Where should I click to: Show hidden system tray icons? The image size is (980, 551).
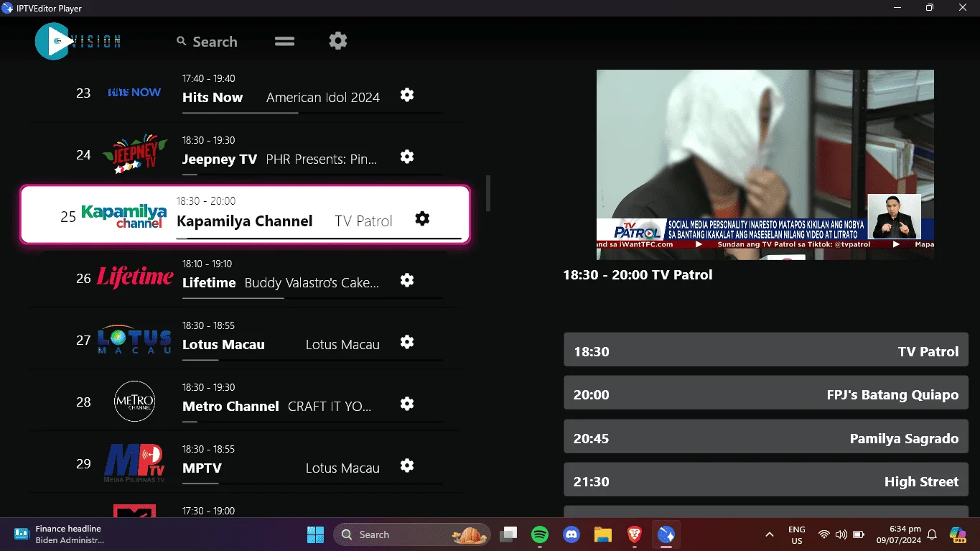770,534
